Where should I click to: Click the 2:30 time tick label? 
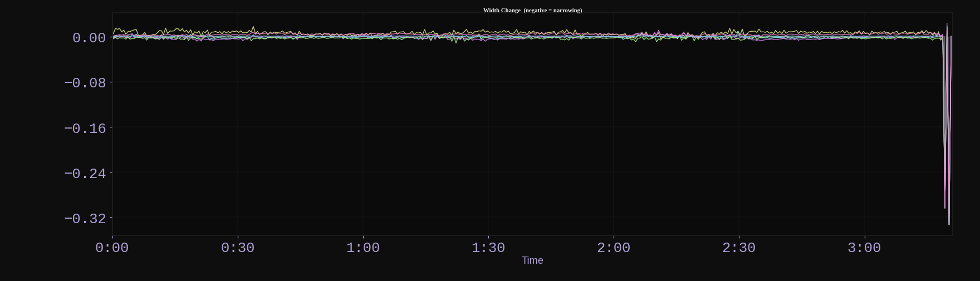[739, 248]
